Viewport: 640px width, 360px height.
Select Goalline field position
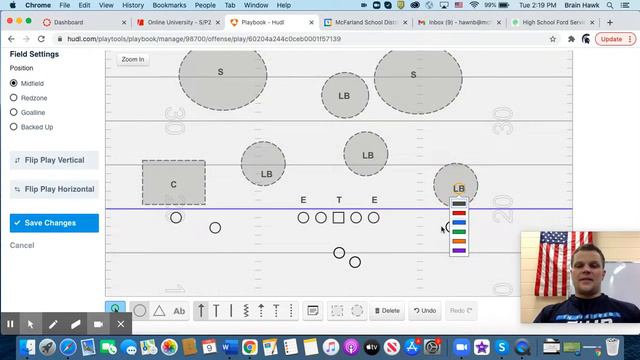tap(13, 112)
